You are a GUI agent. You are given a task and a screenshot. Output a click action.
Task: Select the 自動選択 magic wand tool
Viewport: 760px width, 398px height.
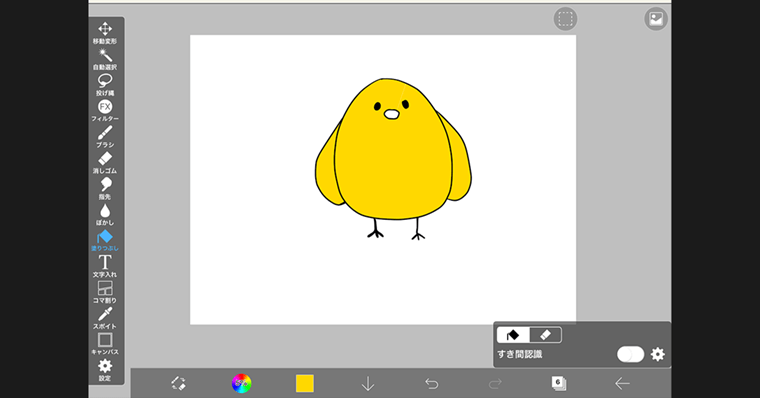[105, 59]
